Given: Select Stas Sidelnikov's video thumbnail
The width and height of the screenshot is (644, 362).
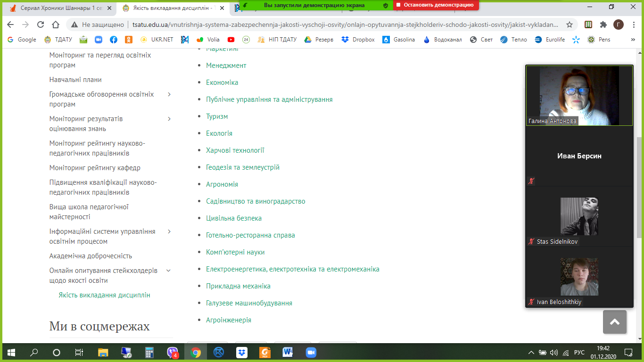Looking at the screenshot, I should pyautogui.click(x=579, y=217).
